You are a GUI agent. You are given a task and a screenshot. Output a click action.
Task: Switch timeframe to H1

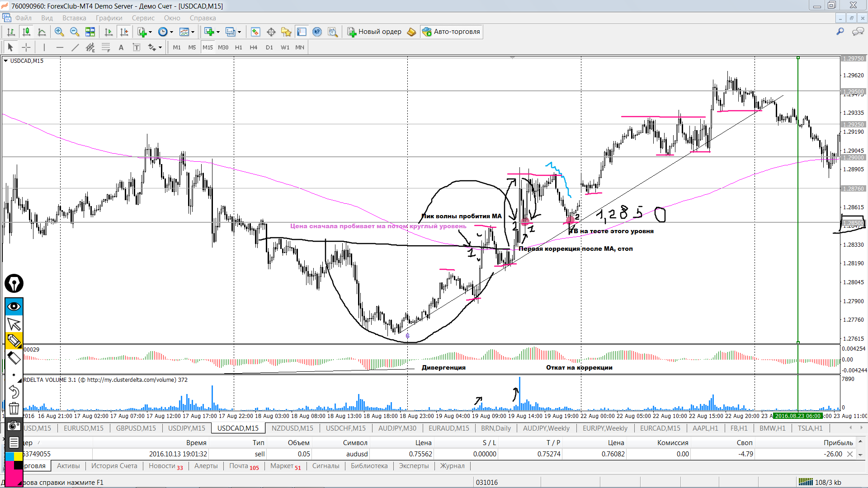pos(239,47)
